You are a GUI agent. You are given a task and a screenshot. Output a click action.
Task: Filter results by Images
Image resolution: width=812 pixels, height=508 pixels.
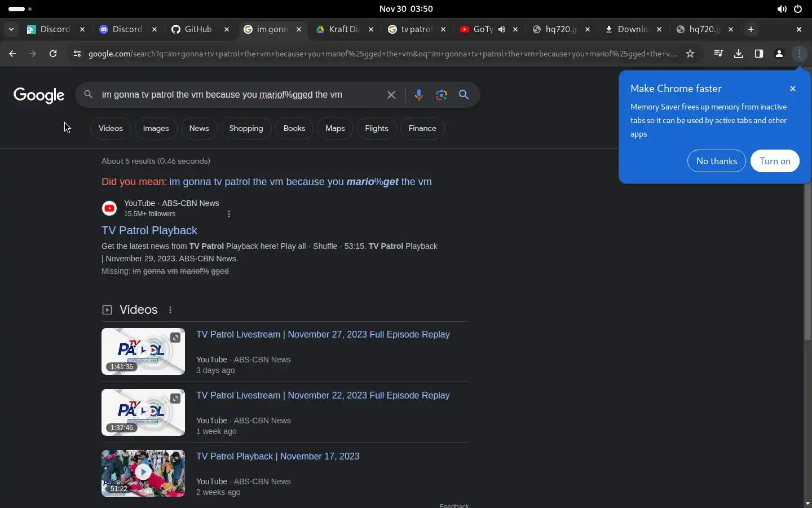coord(156,128)
